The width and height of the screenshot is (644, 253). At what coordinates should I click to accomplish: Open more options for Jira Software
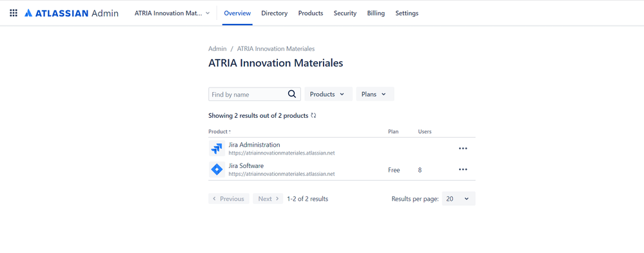pos(463,169)
